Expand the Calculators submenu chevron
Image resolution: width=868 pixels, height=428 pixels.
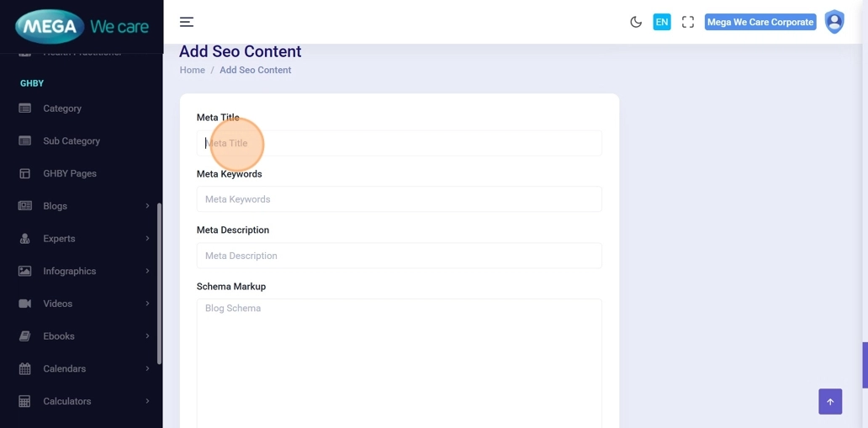[147, 401]
